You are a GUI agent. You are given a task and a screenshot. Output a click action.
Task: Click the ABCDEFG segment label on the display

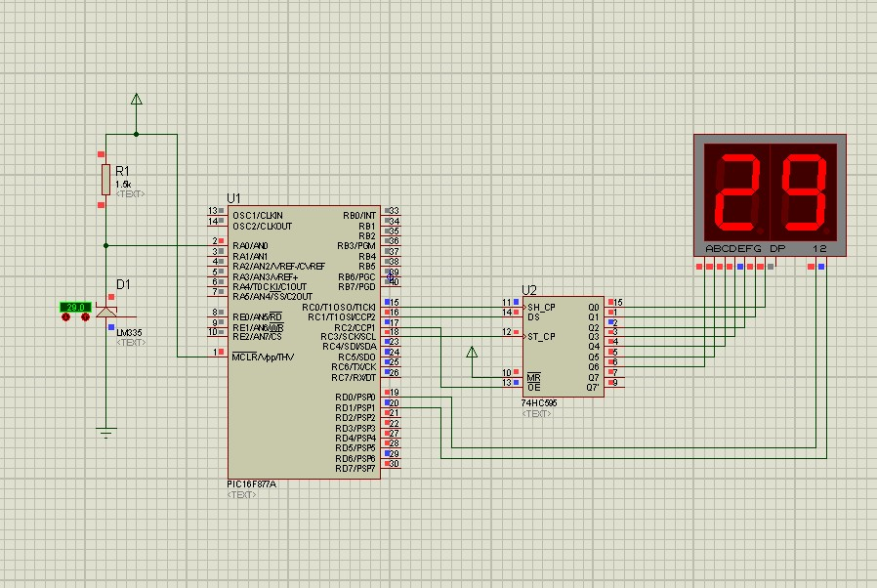(x=733, y=248)
